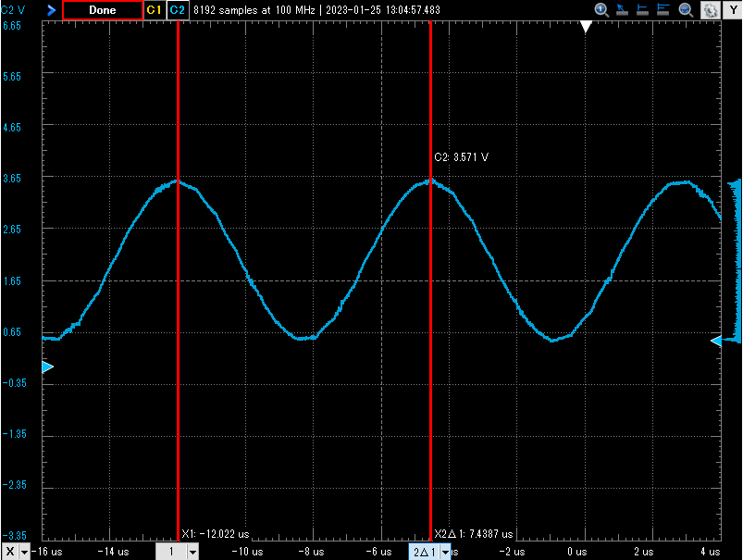This screenshot has width=743, height=560.
Task: Click the 'X2Δ1: 7.4387 us' readout
Action: coord(474,534)
